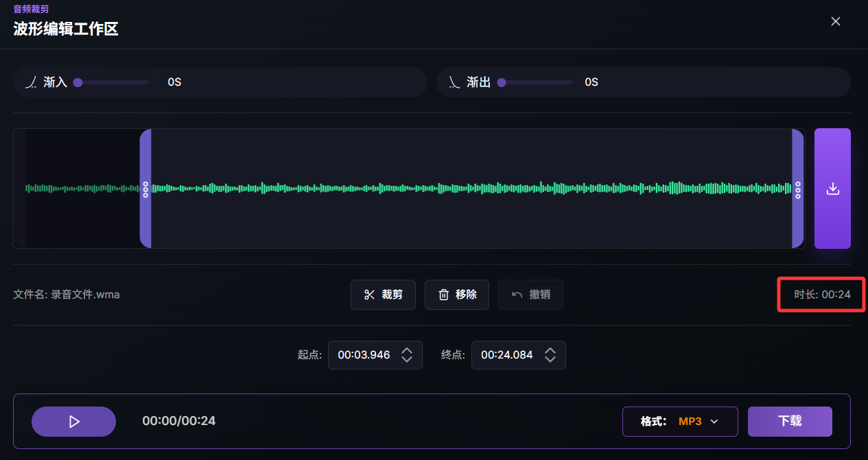The image size is (868, 460).
Task: Click the end point time field 00:24.084
Action: tap(507, 355)
